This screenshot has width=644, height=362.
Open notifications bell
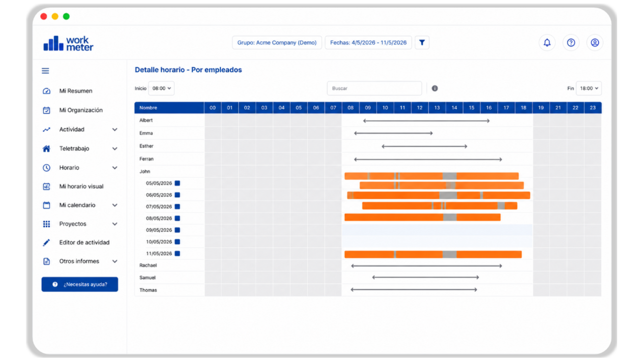coord(547,43)
